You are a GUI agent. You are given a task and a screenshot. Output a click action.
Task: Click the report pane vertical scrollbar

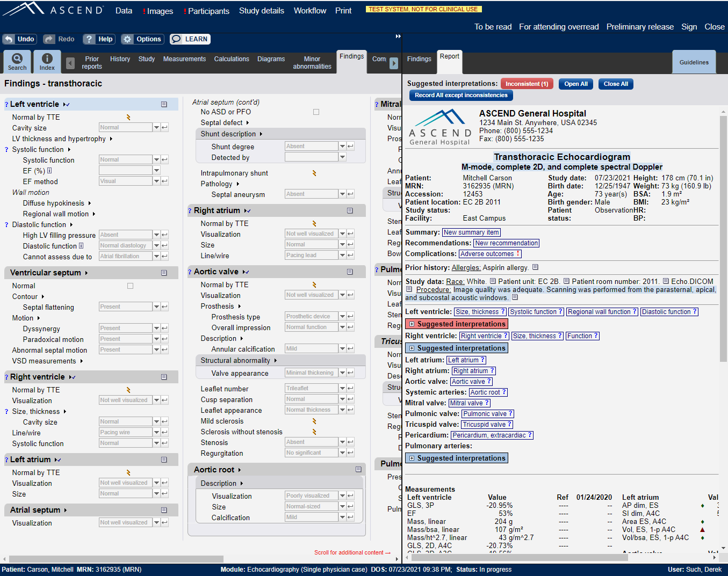click(x=723, y=238)
